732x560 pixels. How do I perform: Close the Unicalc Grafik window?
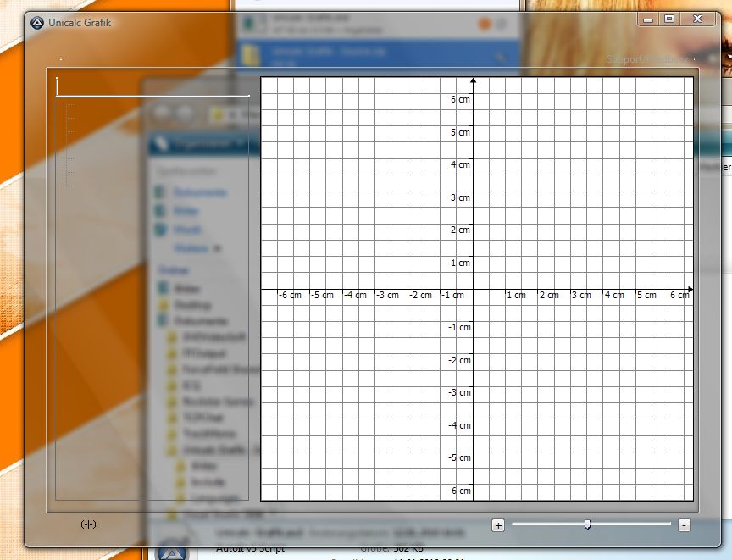697,19
